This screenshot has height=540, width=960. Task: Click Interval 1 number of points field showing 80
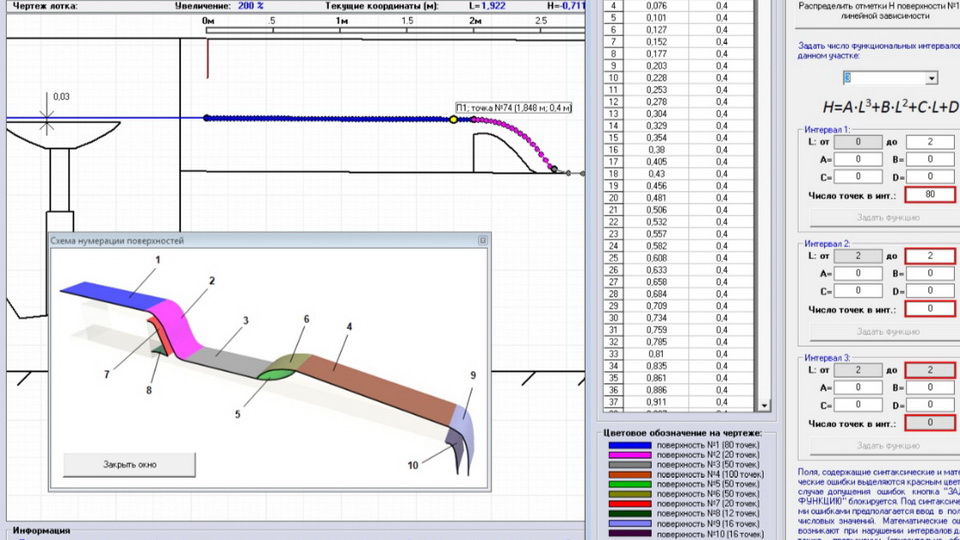pos(929,195)
